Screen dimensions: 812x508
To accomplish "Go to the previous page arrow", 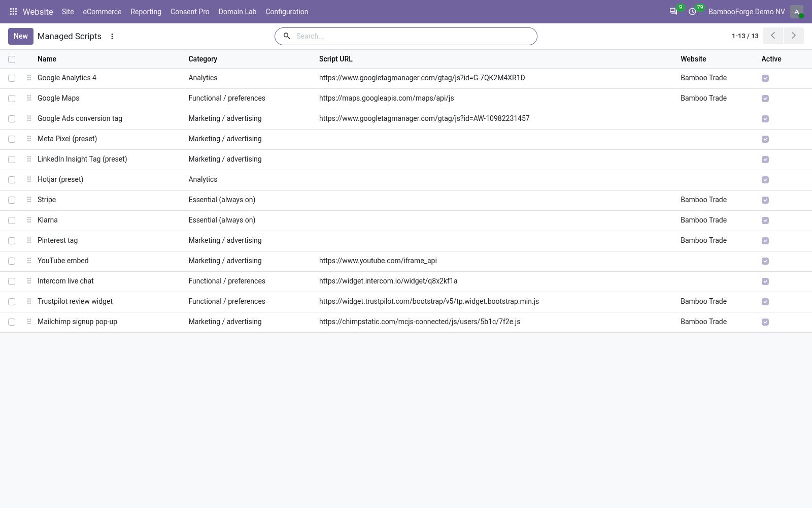I will [x=773, y=36].
